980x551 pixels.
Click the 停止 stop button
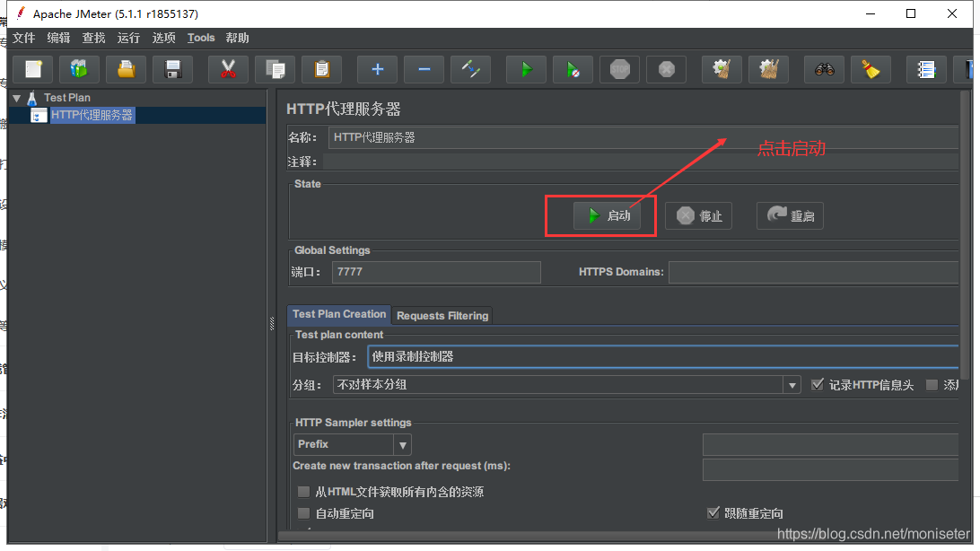(699, 215)
